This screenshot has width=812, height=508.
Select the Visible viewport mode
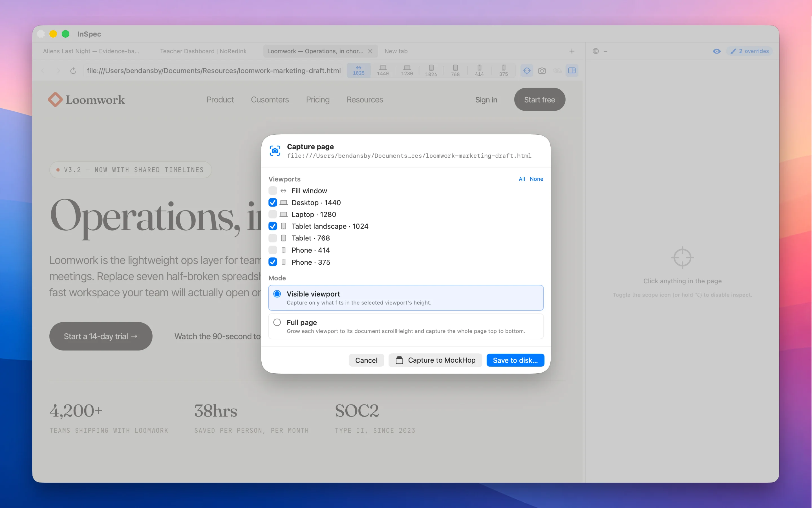(x=406, y=298)
